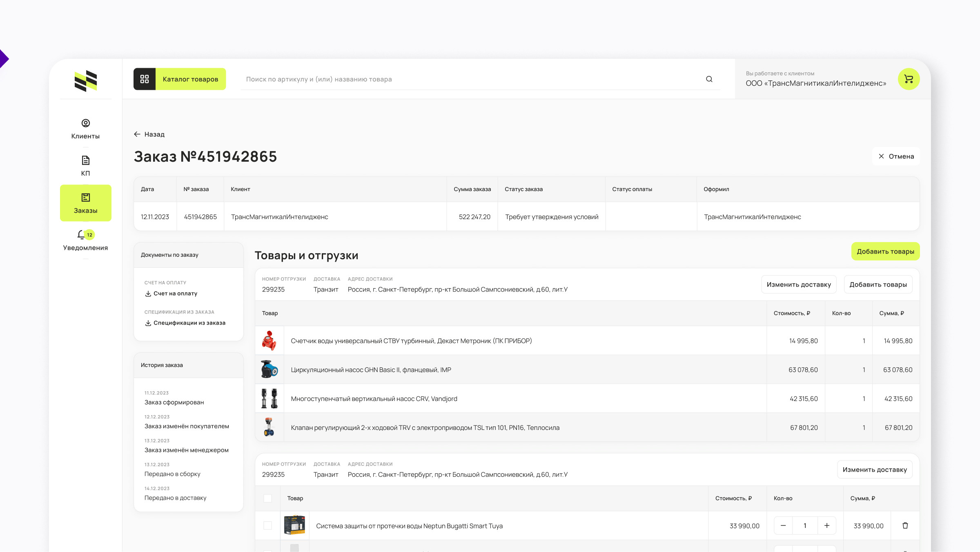
Task: Increase quantity with plus button
Action: click(826, 525)
